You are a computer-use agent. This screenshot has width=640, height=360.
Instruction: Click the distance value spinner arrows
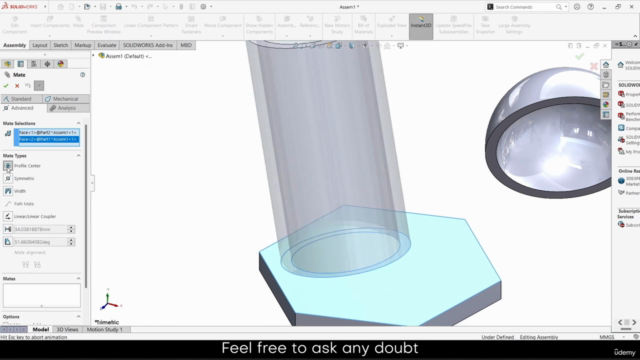point(71,229)
